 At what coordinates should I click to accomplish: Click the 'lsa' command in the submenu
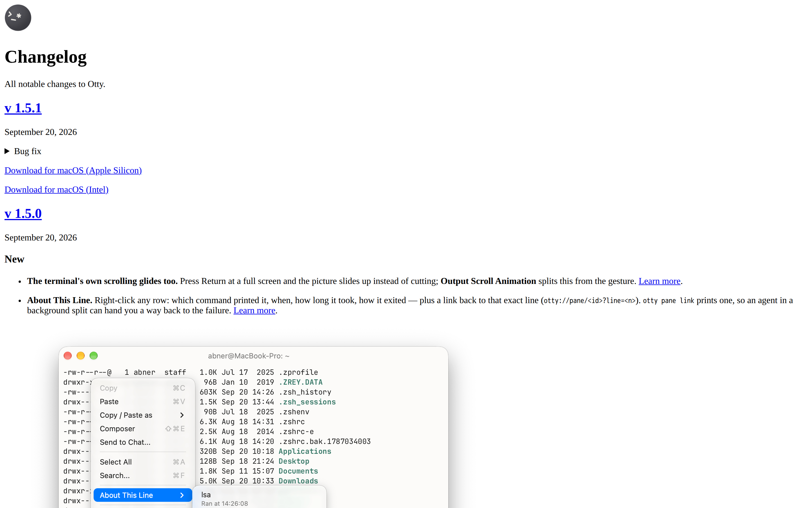coord(206,494)
